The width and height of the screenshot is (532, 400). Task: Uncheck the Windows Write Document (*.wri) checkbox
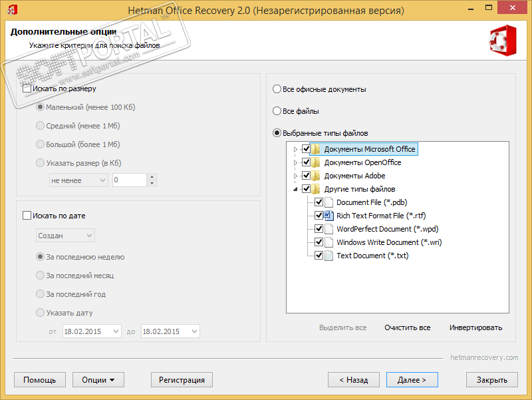(x=319, y=242)
